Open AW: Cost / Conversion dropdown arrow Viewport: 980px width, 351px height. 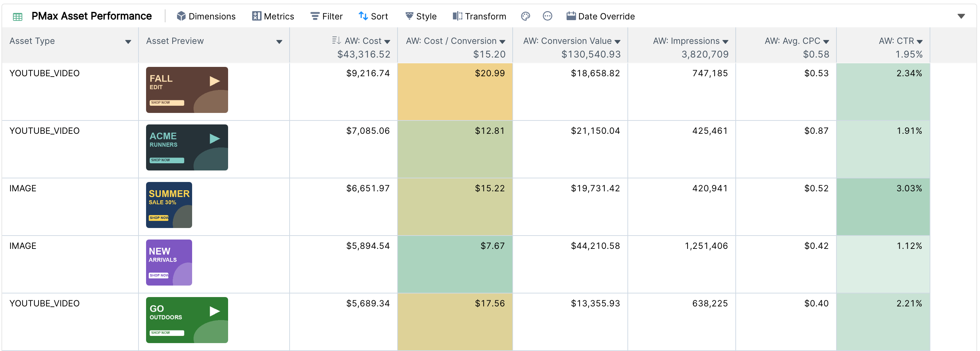pyautogui.click(x=502, y=42)
